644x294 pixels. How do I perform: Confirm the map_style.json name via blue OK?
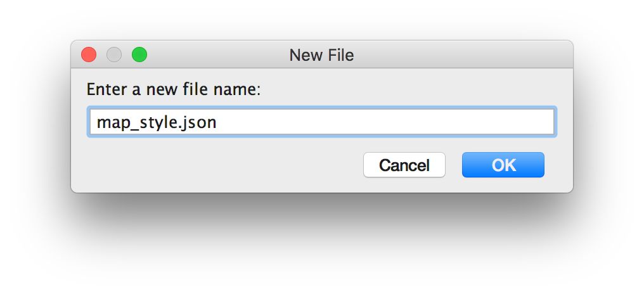coord(503,165)
